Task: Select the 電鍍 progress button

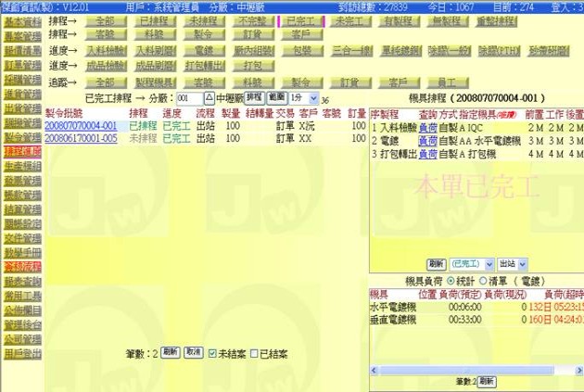Action: pos(204,50)
